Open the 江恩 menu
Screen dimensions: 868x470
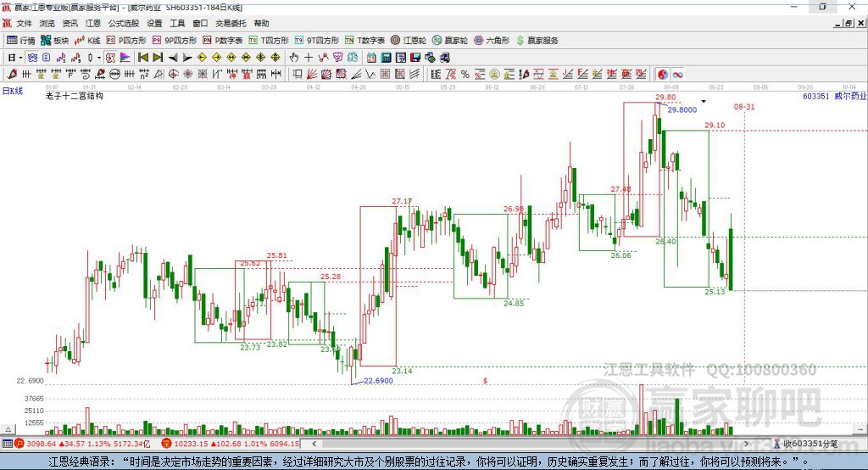click(x=93, y=23)
